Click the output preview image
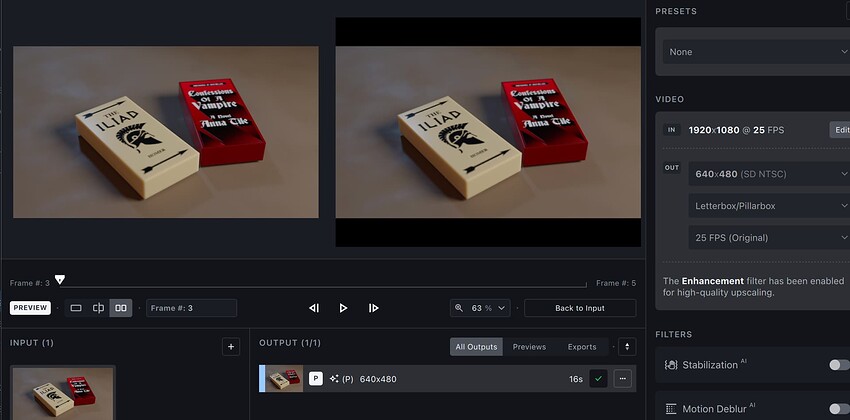The width and height of the screenshot is (850, 420). pos(488,132)
